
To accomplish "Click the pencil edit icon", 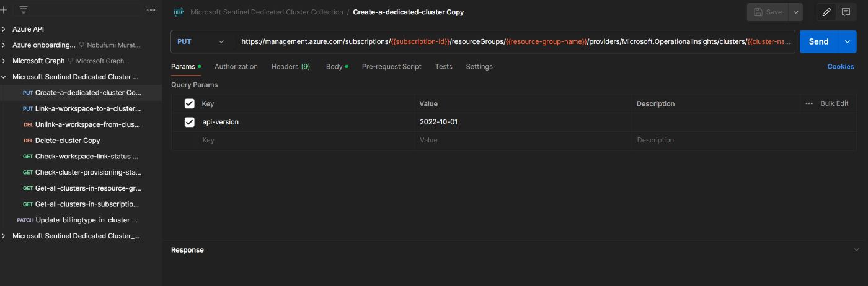I will (826, 12).
